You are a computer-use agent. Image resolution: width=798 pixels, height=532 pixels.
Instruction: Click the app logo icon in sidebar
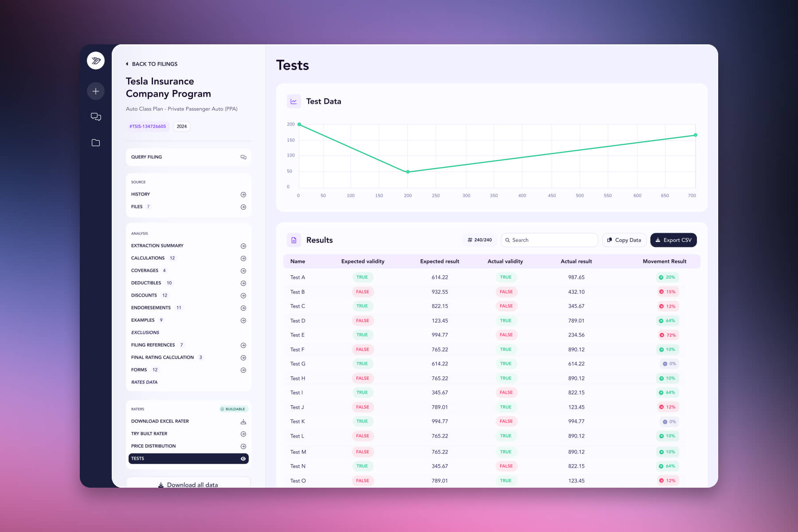tap(96, 60)
